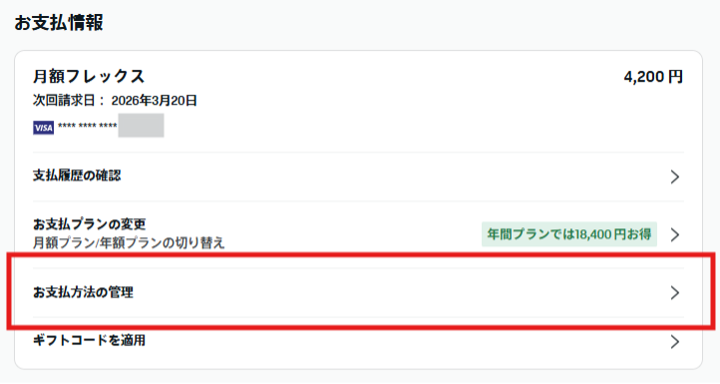Select the next billing date 2026年3月20日

(154, 101)
